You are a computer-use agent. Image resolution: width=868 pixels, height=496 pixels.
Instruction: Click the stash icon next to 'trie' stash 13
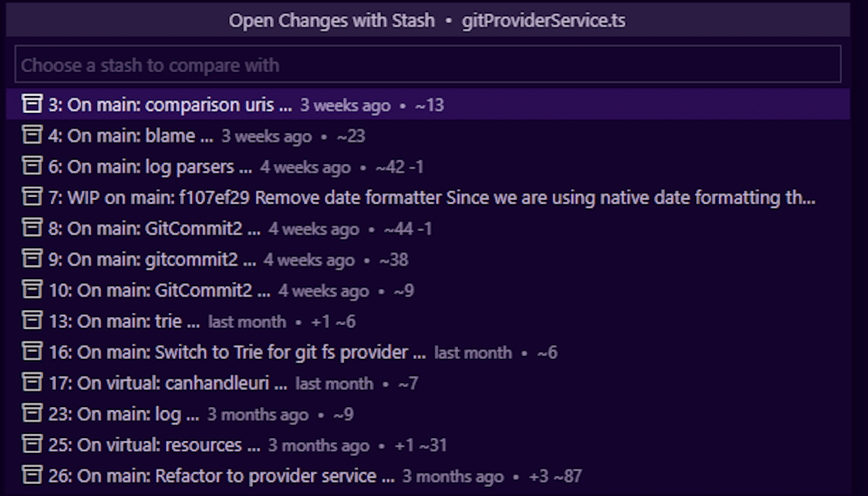(32, 321)
